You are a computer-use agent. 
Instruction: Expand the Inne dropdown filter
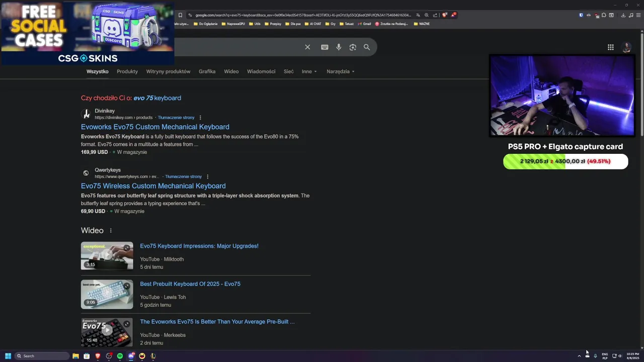coord(309,71)
